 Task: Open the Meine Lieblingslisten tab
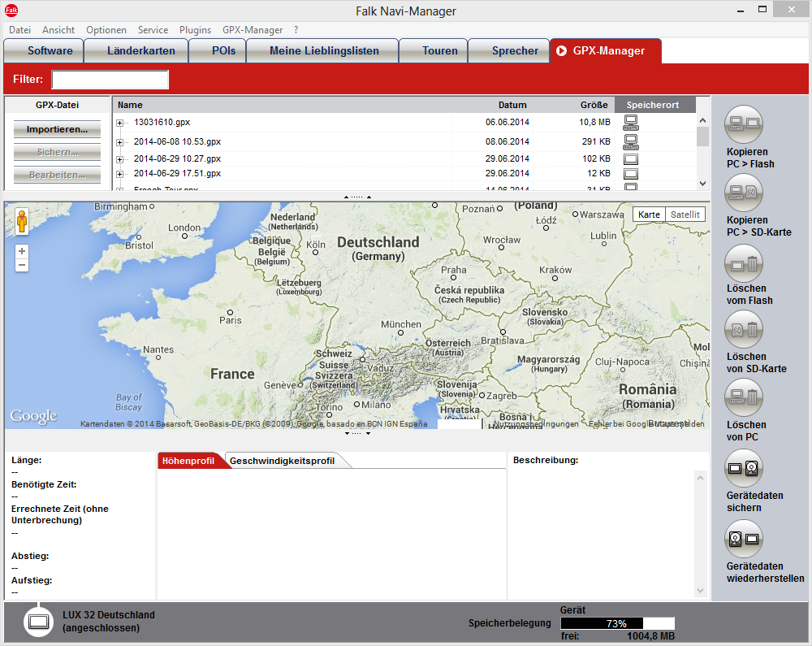click(322, 50)
